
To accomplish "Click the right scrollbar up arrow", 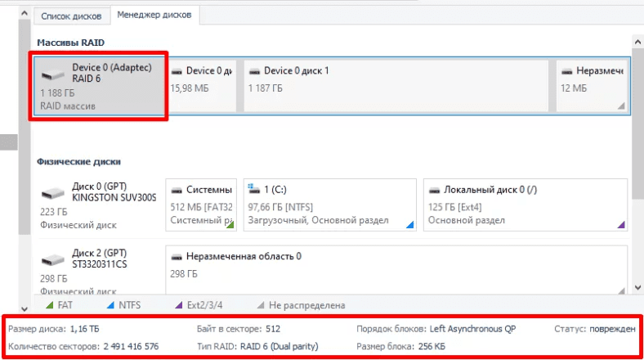I will tap(637, 42).
